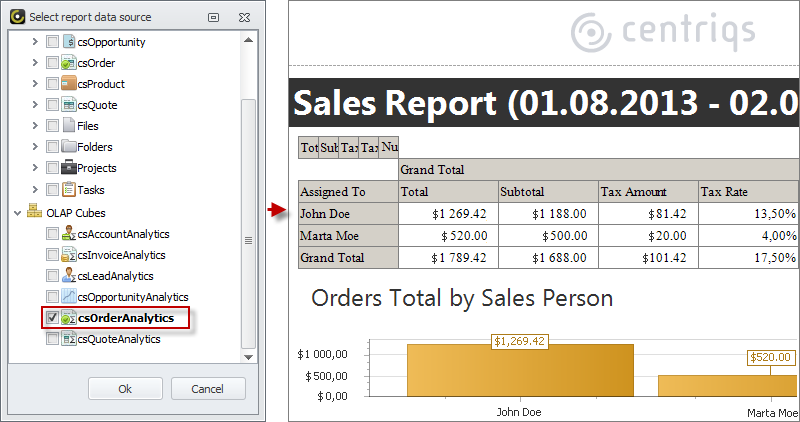Click the Tax Amount column header

[x=648, y=191]
